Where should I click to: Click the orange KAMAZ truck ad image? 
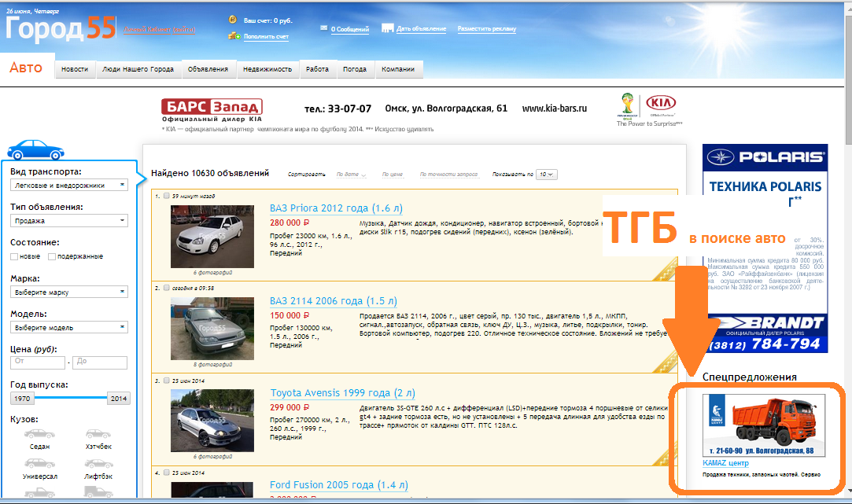coord(764,425)
